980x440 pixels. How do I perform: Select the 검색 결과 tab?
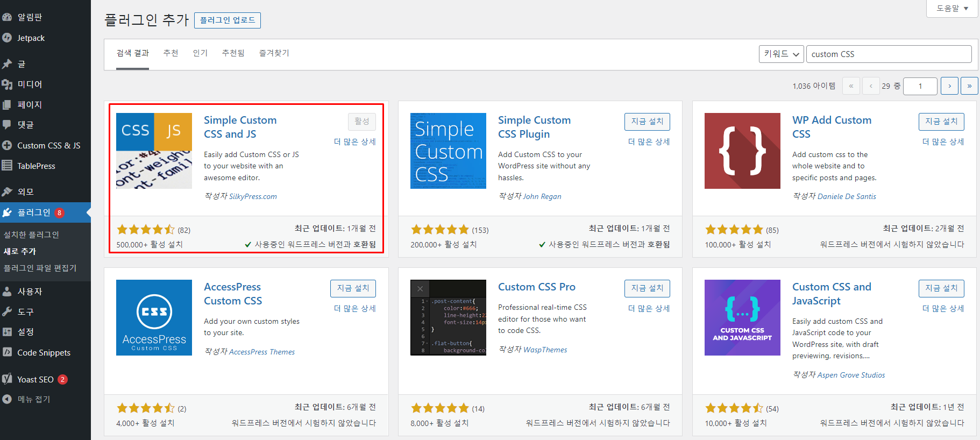[x=133, y=53]
